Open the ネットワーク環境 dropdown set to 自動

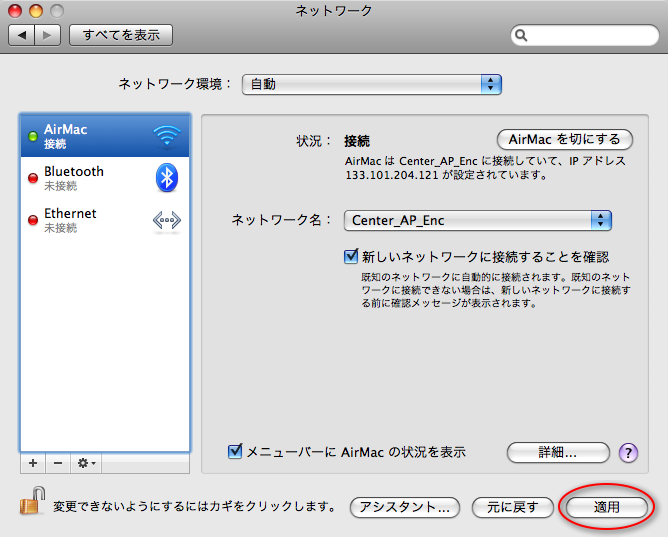pos(371,84)
